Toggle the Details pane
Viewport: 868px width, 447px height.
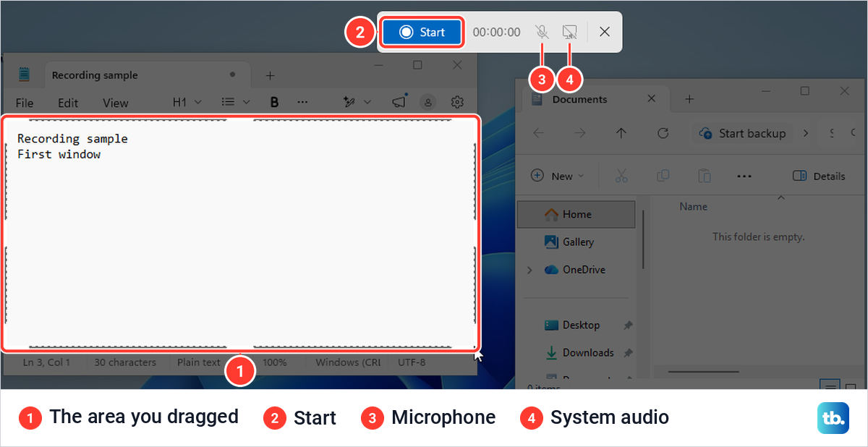point(819,176)
